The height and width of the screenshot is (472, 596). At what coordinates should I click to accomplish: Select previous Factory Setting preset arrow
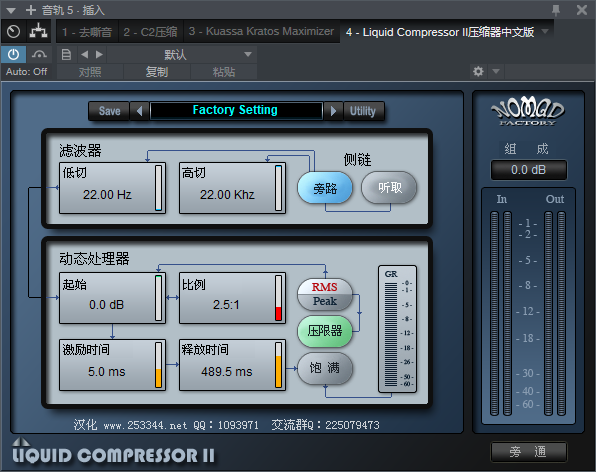click(139, 111)
